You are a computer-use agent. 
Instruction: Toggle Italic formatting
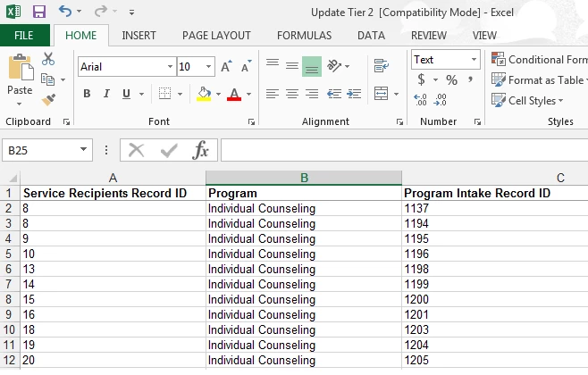pyautogui.click(x=106, y=94)
